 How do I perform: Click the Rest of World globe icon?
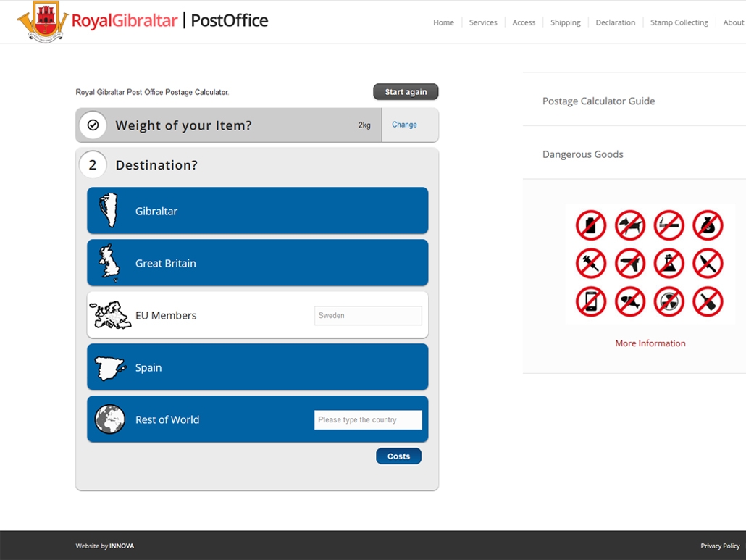pos(110,419)
